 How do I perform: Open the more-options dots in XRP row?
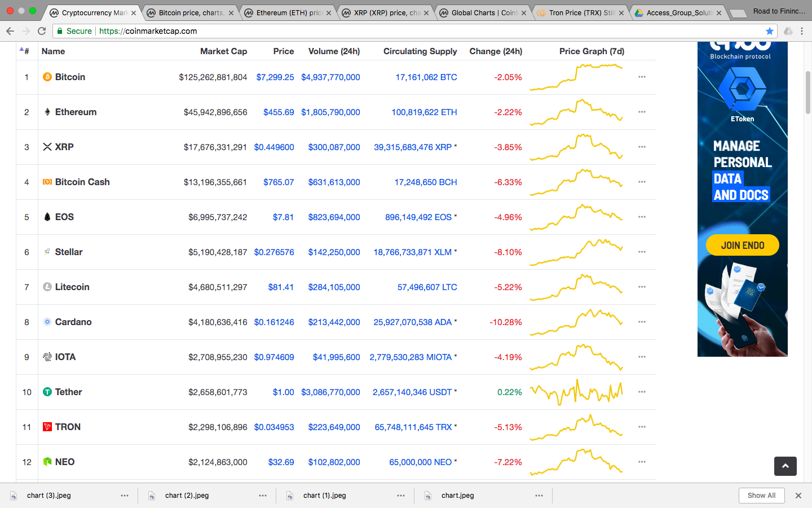click(x=642, y=147)
